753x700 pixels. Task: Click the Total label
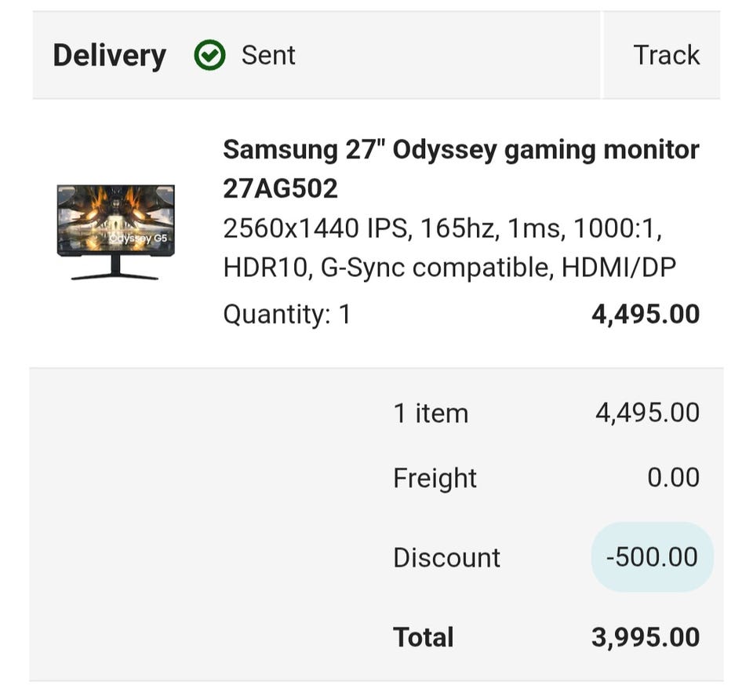tap(423, 637)
